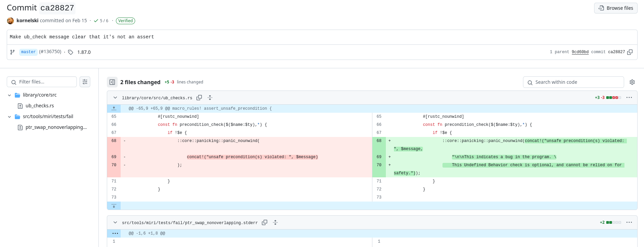Open parent commit 9cd60bd

click(580, 52)
